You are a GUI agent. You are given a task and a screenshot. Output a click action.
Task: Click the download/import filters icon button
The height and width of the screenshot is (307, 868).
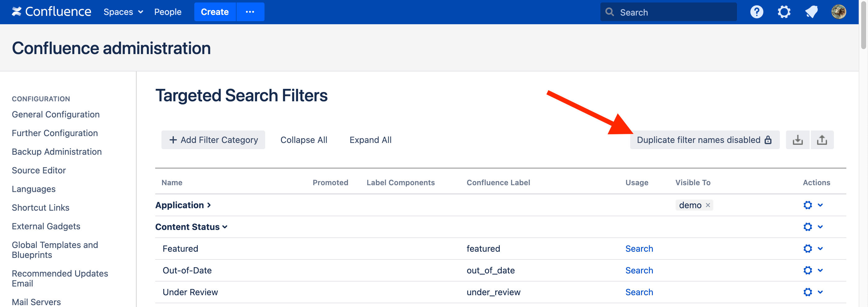coord(797,140)
